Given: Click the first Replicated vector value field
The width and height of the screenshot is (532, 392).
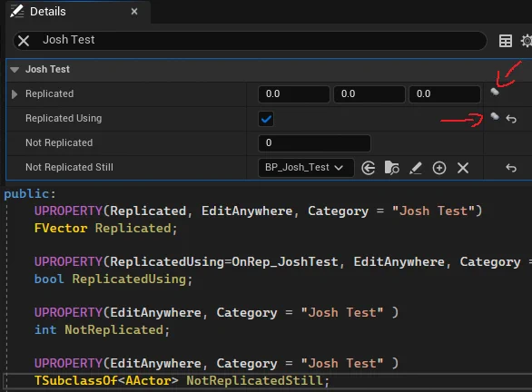Looking at the screenshot, I should tap(294, 94).
